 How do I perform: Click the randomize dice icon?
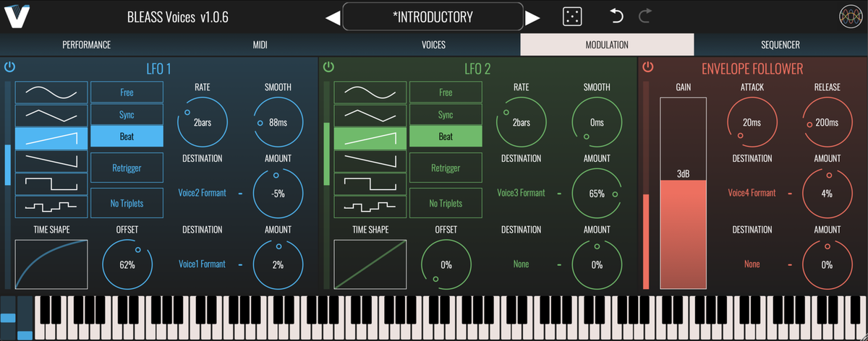[x=573, y=17]
